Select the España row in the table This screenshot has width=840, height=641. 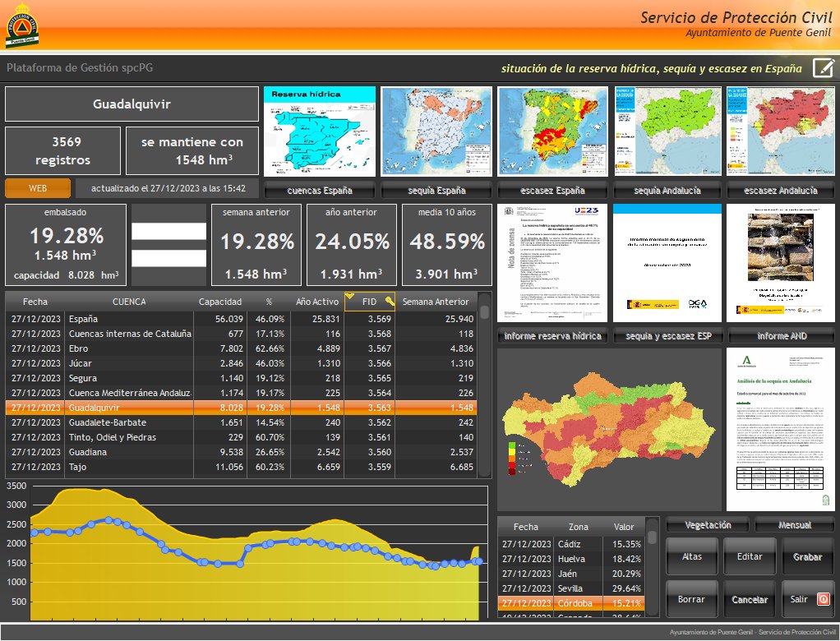point(241,319)
